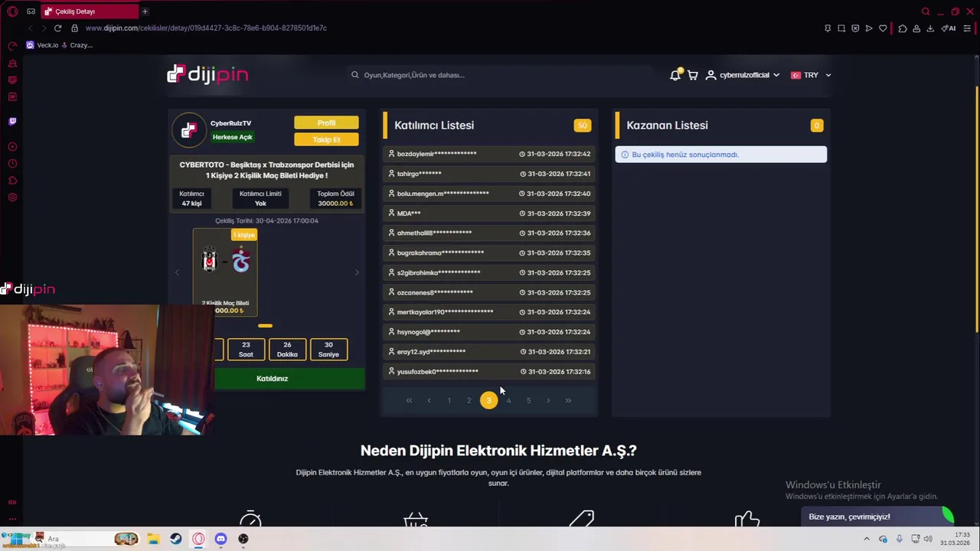Click participant row yusufozbek0
The image size is (980, 551).
pyautogui.click(x=489, y=371)
